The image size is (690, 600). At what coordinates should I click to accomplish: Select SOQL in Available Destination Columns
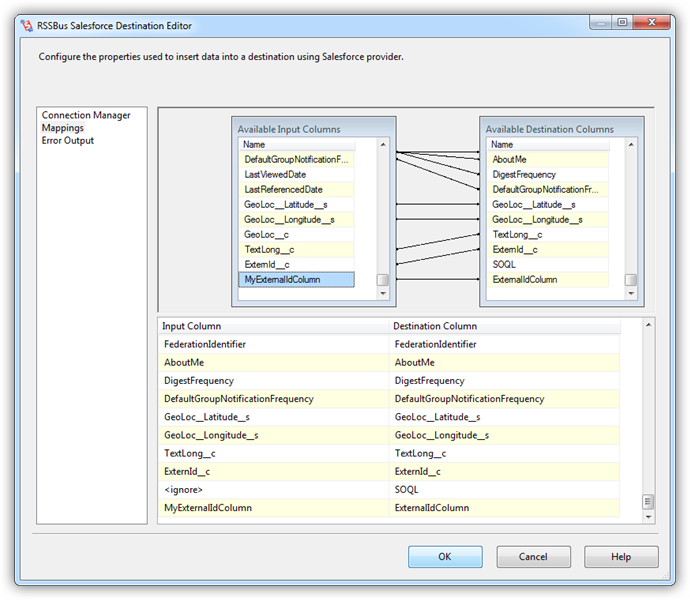(548, 265)
